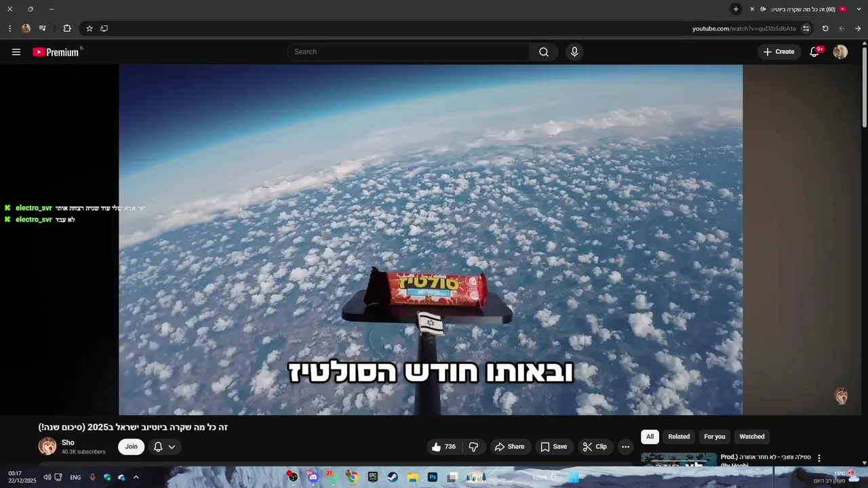View site information icon in address bar
The image size is (868, 488).
pyautogui.click(x=806, y=28)
